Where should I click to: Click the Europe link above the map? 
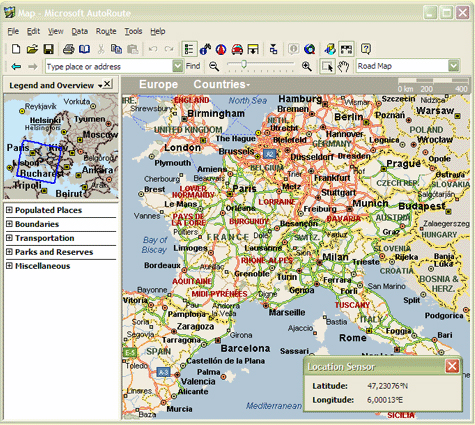point(158,84)
